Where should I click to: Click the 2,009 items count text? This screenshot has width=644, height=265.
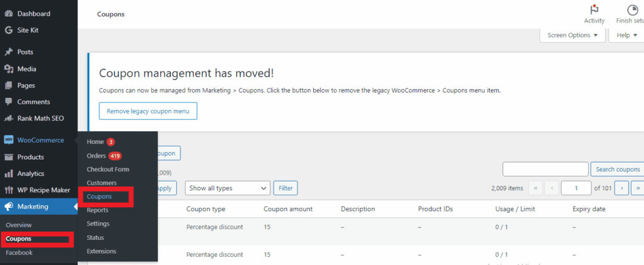pyautogui.click(x=508, y=188)
